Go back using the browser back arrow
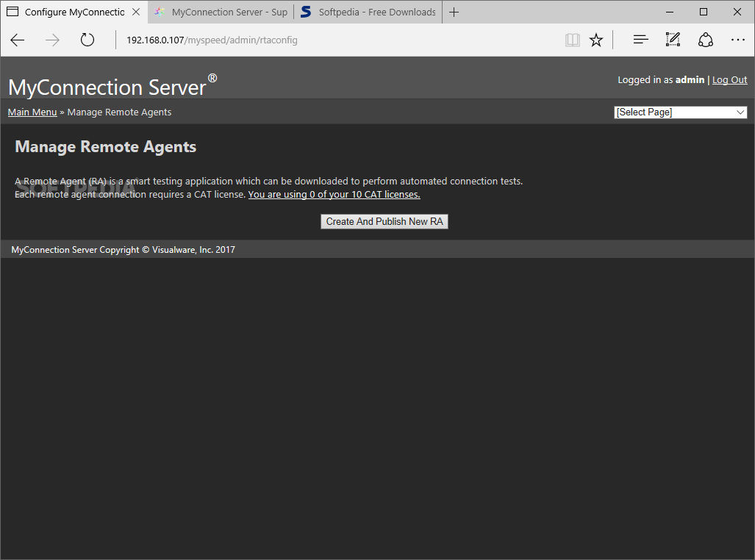The height and width of the screenshot is (560, 755). [18, 40]
